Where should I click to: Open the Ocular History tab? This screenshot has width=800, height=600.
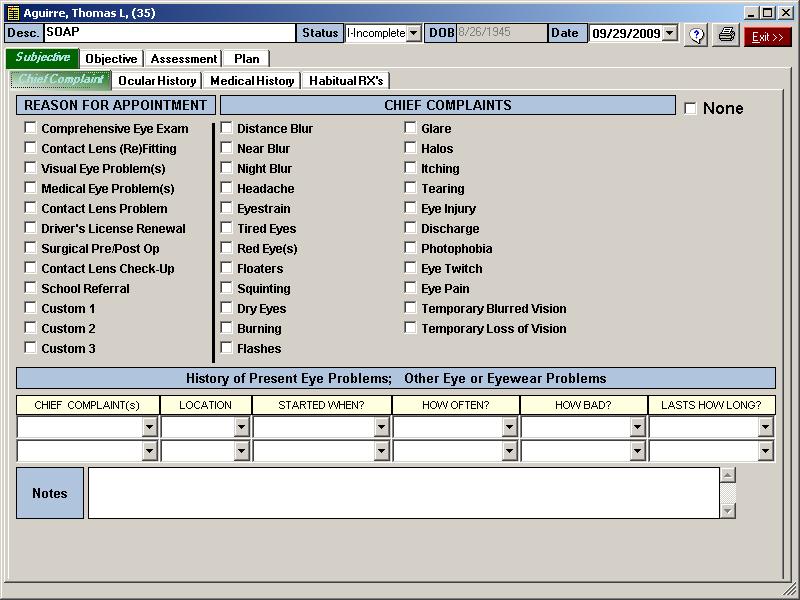pyautogui.click(x=157, y=80)
